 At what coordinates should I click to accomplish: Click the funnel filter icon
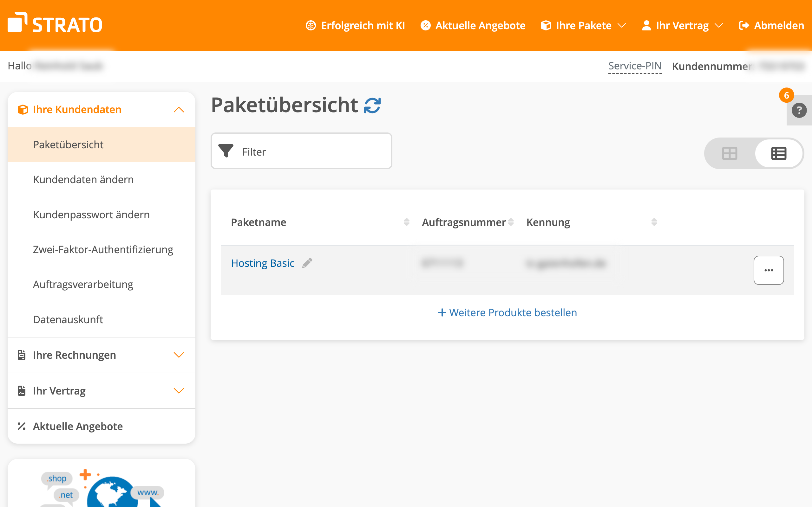point(226,151)
